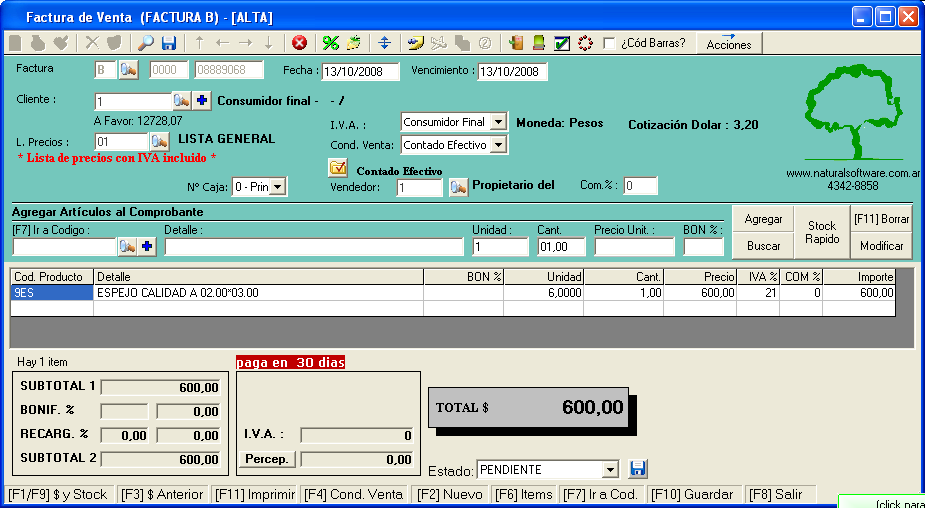925x508 pixels.
Task: Open the L. Precios lookup icon
Action: point(159,142)
